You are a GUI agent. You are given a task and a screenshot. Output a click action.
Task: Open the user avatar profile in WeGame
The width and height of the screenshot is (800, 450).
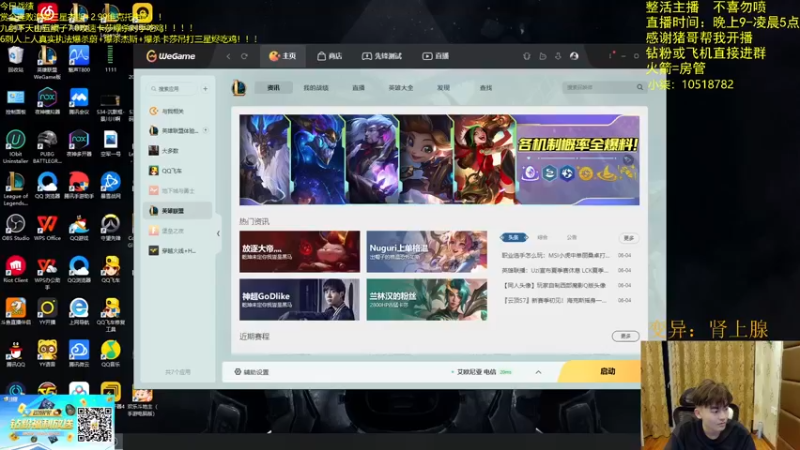point(574,56)
